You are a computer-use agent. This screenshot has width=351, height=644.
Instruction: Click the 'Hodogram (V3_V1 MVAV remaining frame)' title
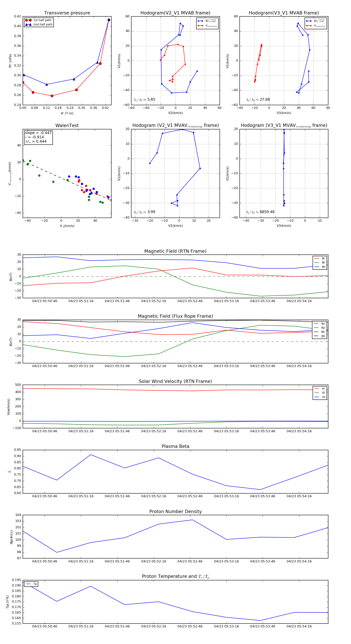pos(284,125)
